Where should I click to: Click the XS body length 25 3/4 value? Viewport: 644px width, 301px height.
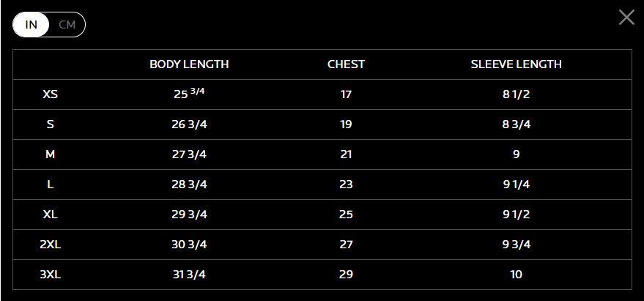pos(189,93)
